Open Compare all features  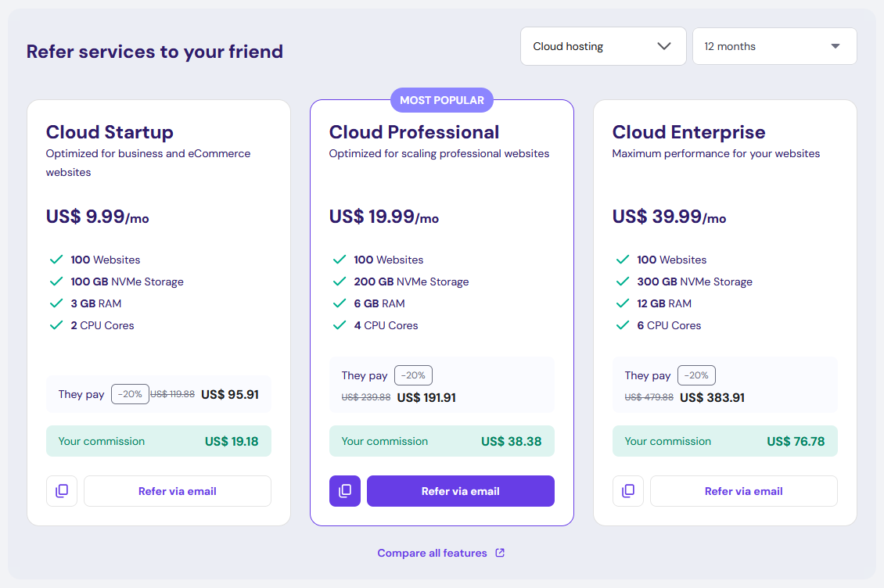(x=432, y=552)
